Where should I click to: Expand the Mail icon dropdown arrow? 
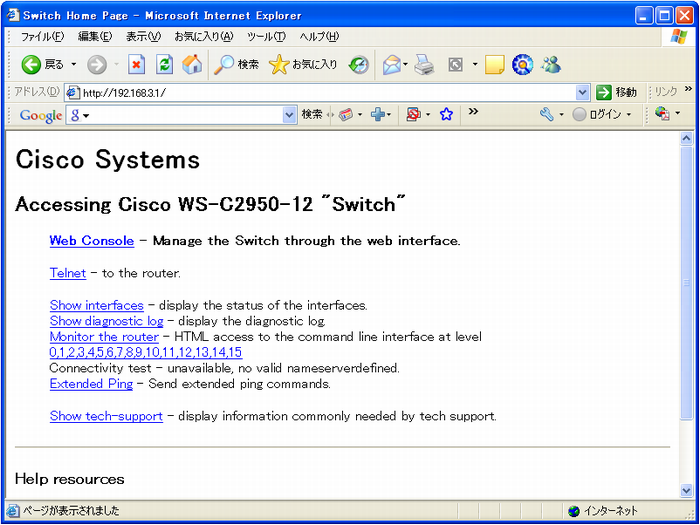click(x=405, y=65)
